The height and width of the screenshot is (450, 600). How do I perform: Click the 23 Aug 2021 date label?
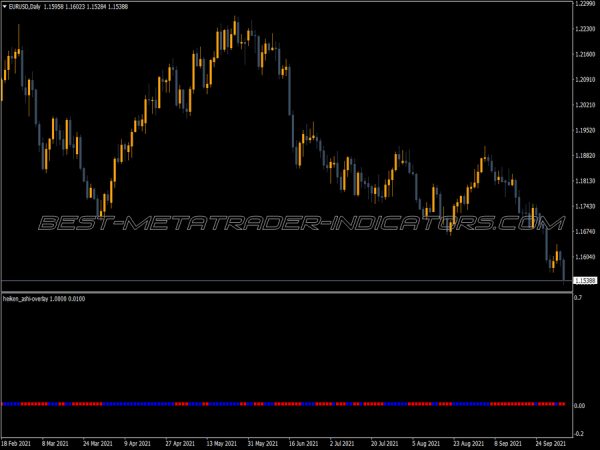pos(469,443)
